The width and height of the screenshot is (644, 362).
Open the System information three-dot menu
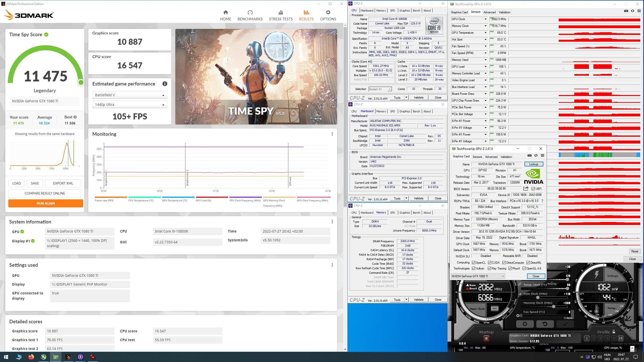pos(332,222)
